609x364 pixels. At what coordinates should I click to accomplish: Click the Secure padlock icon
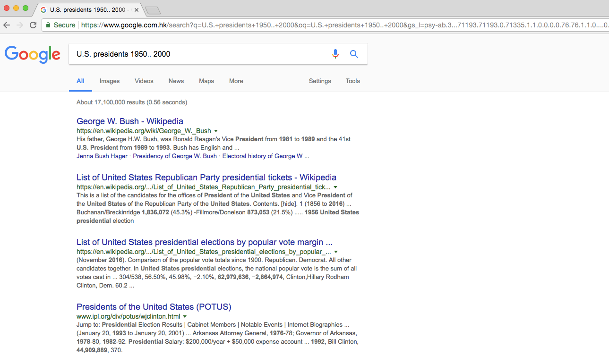click(48, 25)
